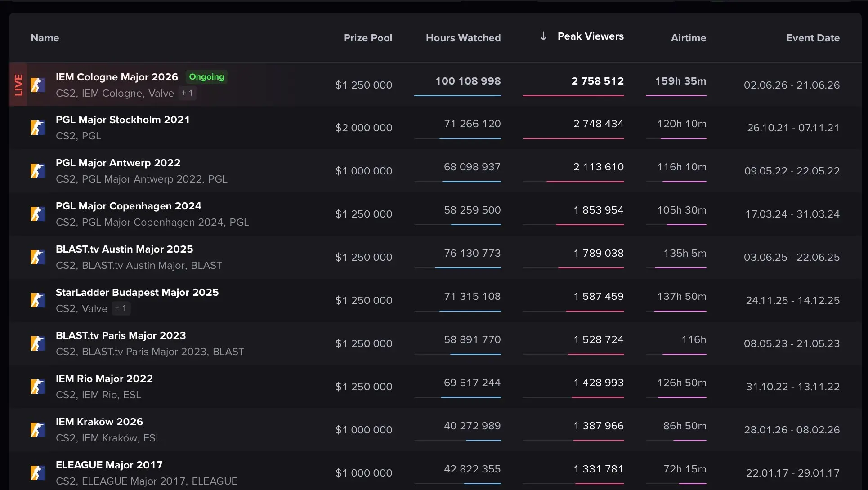868x490 pixels.
Task: Click the tags CS2, IEM Rio, ESL
Action: coord(98,395)
